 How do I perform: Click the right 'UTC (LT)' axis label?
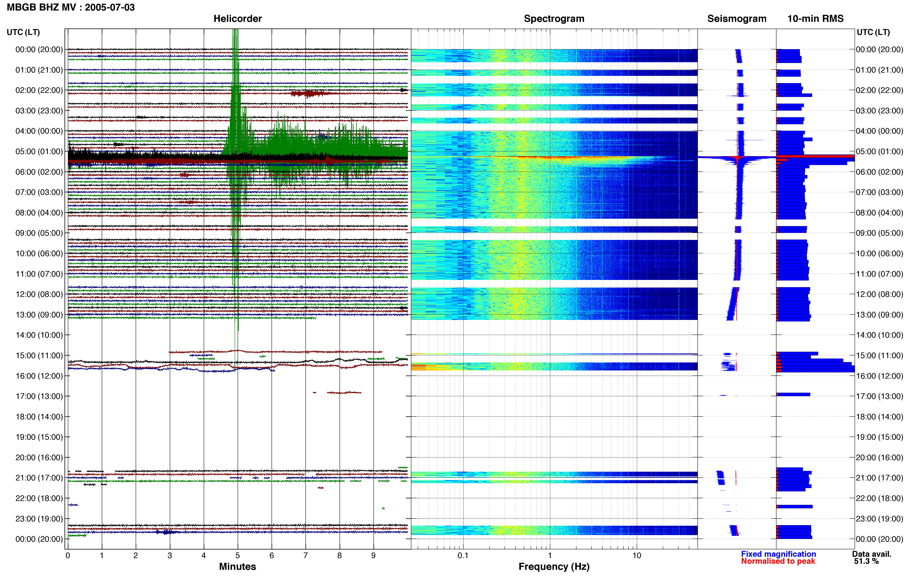[x=873, y=32]
